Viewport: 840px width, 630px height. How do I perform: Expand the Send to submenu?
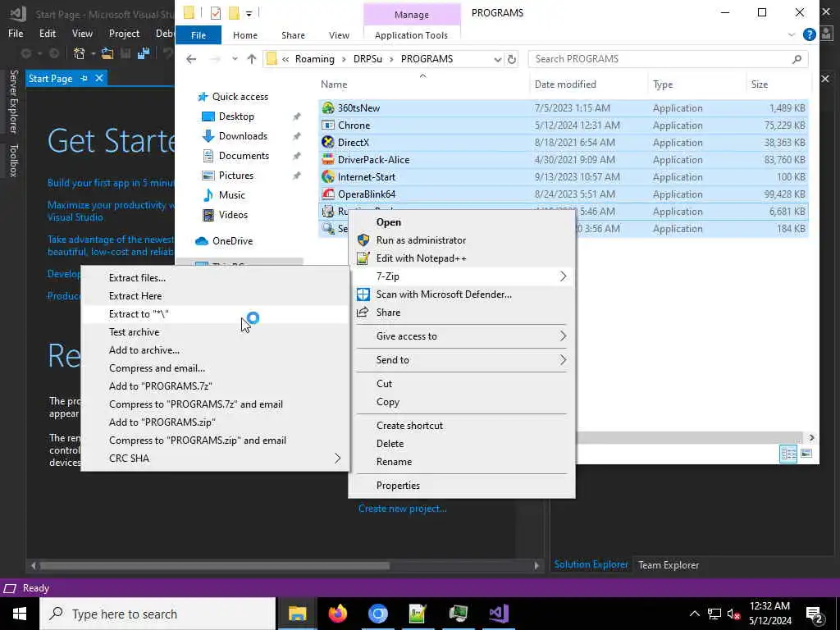pyautogui.click(x=563, y=360)
